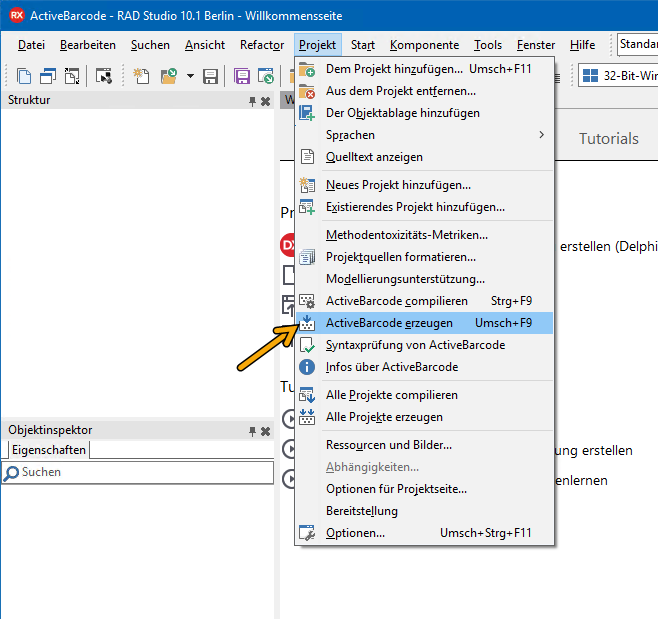The image size is (658, 619).
Task: Open the dropdown arrow next to Open icon
Action: 191,76
